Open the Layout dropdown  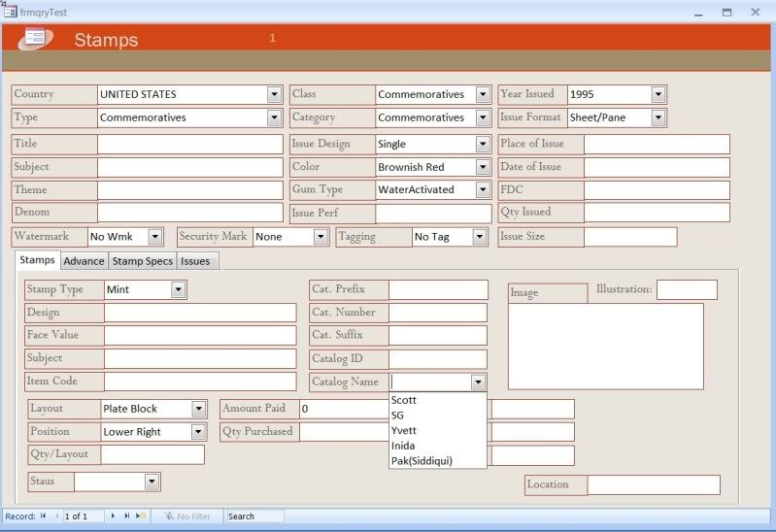click(198, 409)
